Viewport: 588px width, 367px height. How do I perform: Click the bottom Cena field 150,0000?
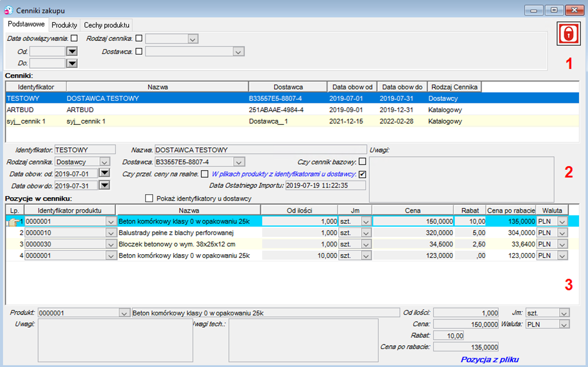click(466, 324)
